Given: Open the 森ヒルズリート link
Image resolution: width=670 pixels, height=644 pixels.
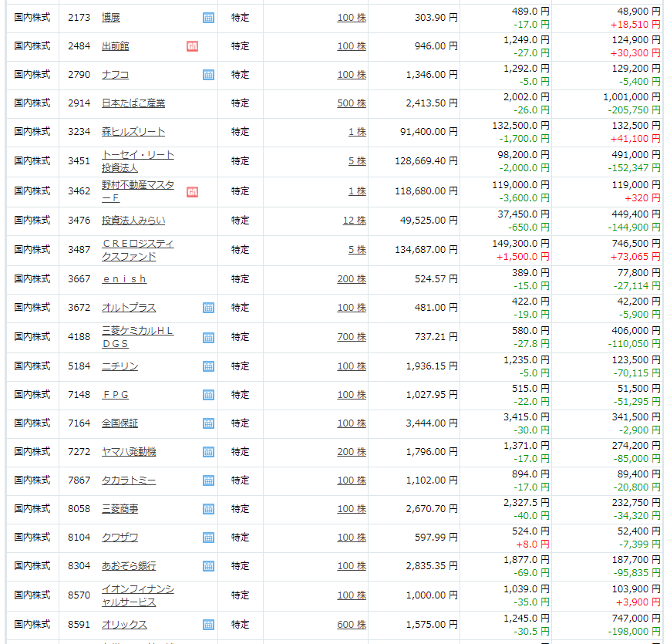Looking at the screenshot, I should (133, 132).
